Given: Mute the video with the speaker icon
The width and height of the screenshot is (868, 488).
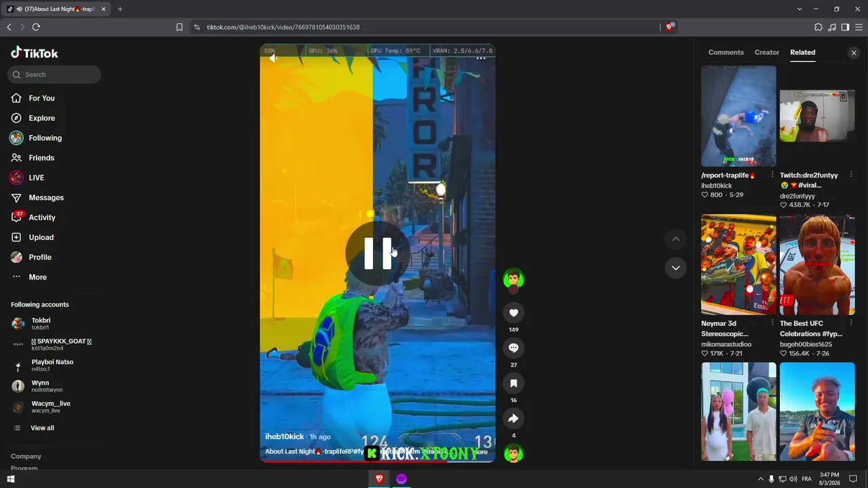Looking at the screenshot, I should (273, 58).
